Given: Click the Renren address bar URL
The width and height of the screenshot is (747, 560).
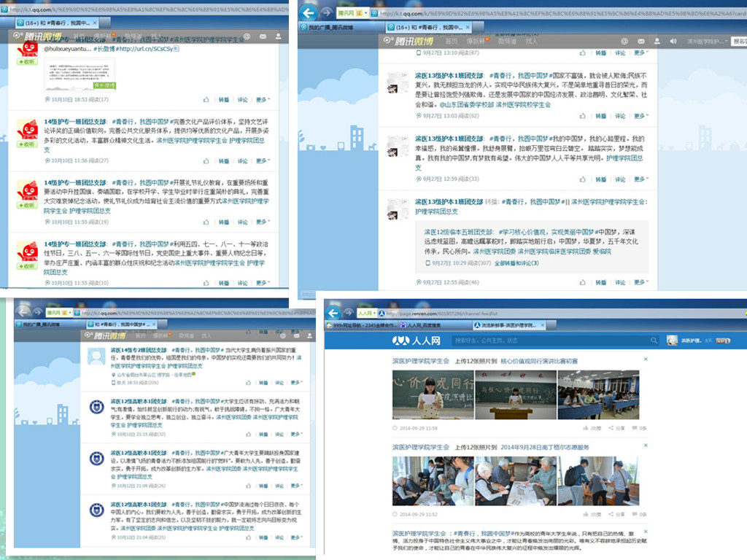Looking at the screenshot, I should (441, 313).
